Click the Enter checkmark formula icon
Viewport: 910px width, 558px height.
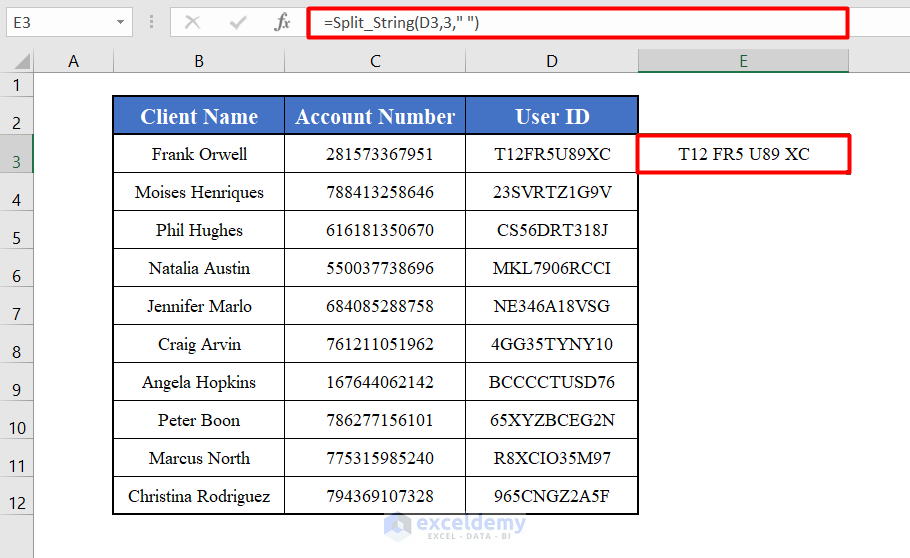[238, 22]
